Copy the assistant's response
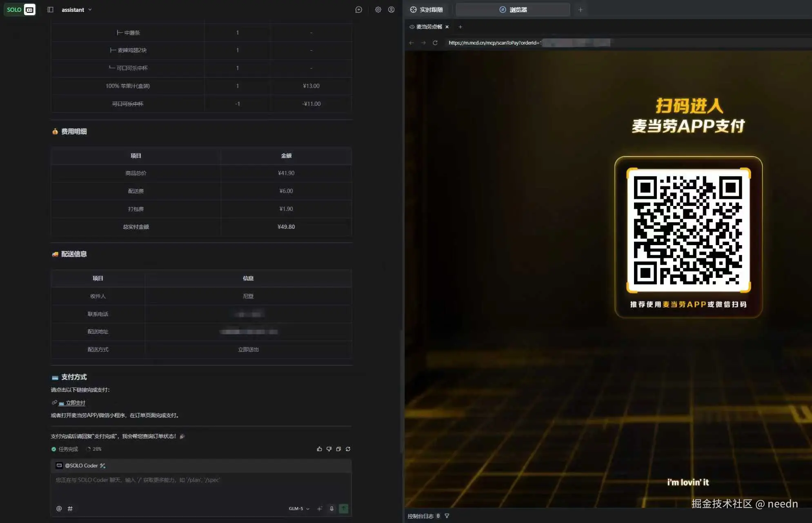 tap(338, 449)
